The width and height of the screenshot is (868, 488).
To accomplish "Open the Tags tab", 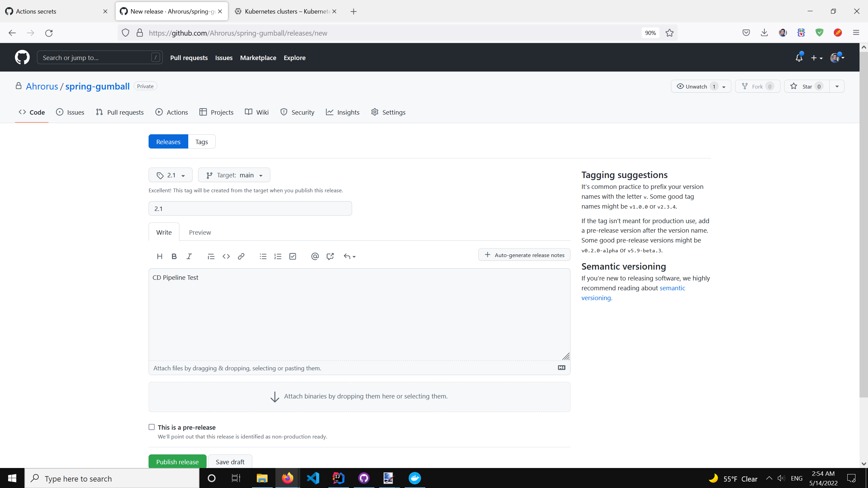I will point(201,142).
